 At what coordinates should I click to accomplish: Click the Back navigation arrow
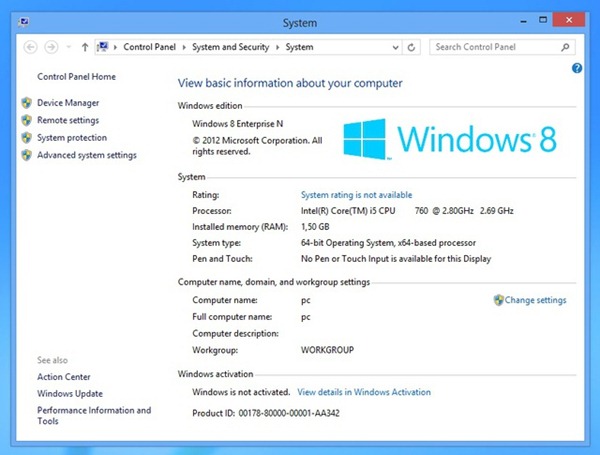click(x=31, y=47)
